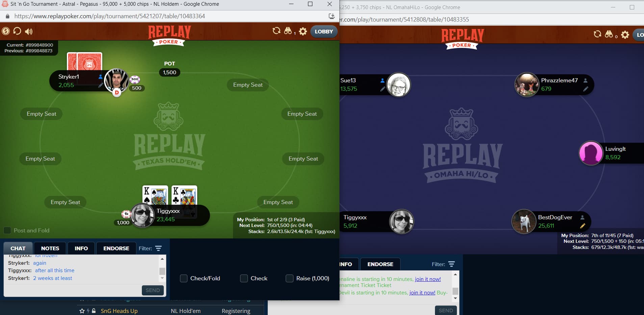644x315 pixels.
Task: Click the yellow pencil note icon for BestDogEver
Action: pos(582,226)
